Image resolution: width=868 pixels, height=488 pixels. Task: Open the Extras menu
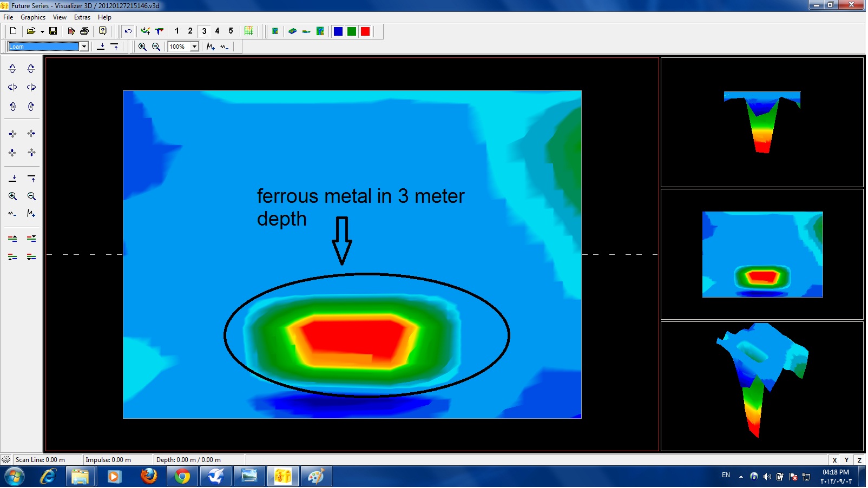[x=82, y=17]
